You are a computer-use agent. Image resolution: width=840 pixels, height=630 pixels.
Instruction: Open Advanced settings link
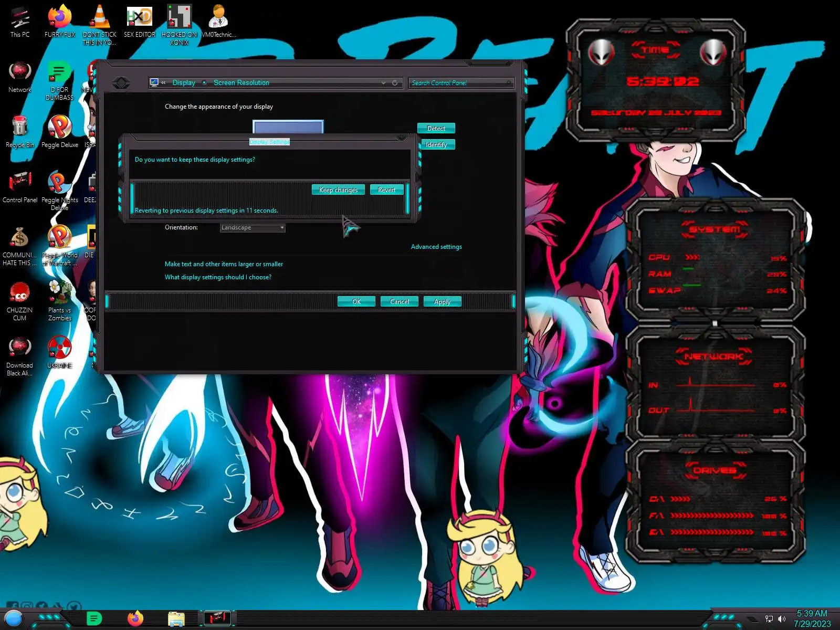436,247
